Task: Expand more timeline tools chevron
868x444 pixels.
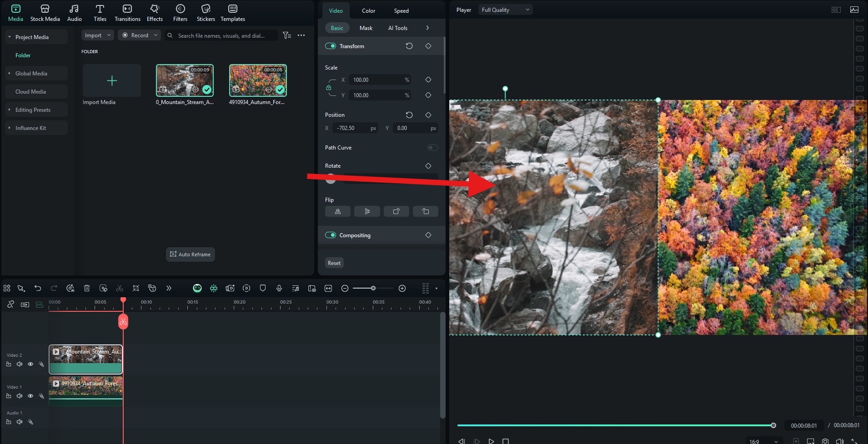Action: 169,288
